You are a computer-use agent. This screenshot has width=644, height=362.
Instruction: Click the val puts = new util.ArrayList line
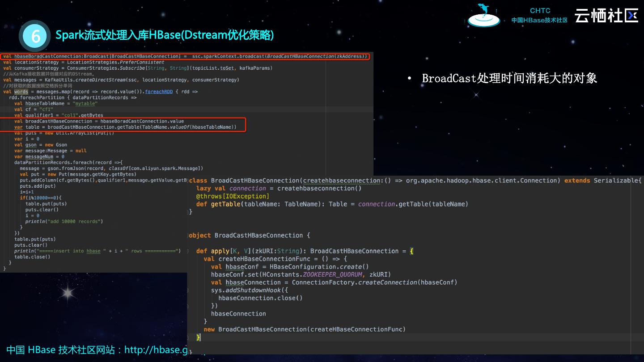tap(64, 133)
